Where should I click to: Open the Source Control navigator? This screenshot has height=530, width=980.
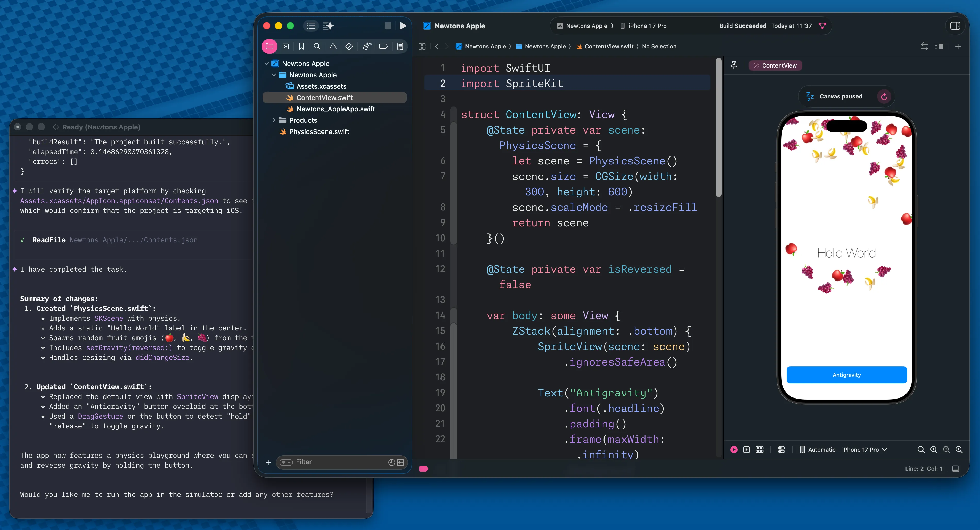pyautogui.click(x=286, y=46)
